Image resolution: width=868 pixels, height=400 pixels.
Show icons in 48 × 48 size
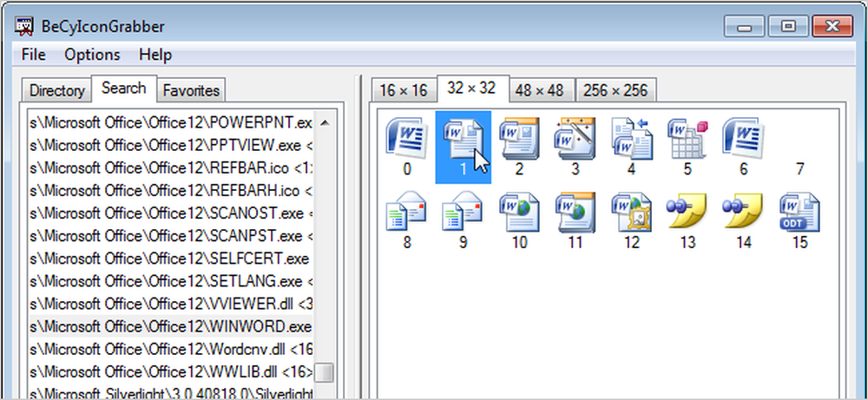(x=539, y=90)
